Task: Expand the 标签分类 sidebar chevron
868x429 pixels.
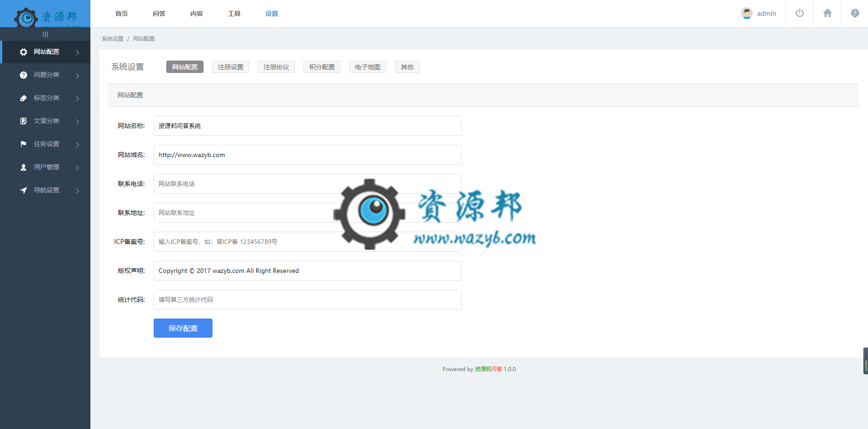Action: (x=77, y=99)
